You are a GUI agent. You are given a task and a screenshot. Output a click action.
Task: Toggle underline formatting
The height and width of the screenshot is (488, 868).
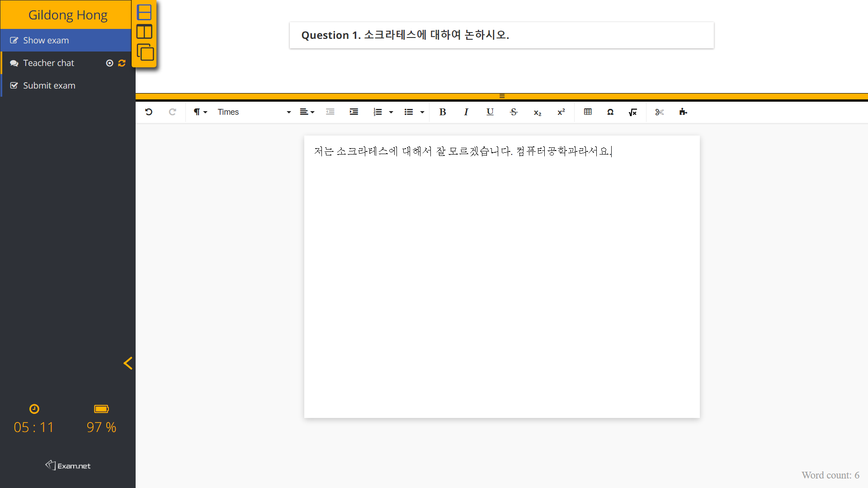tap(490, 112)
